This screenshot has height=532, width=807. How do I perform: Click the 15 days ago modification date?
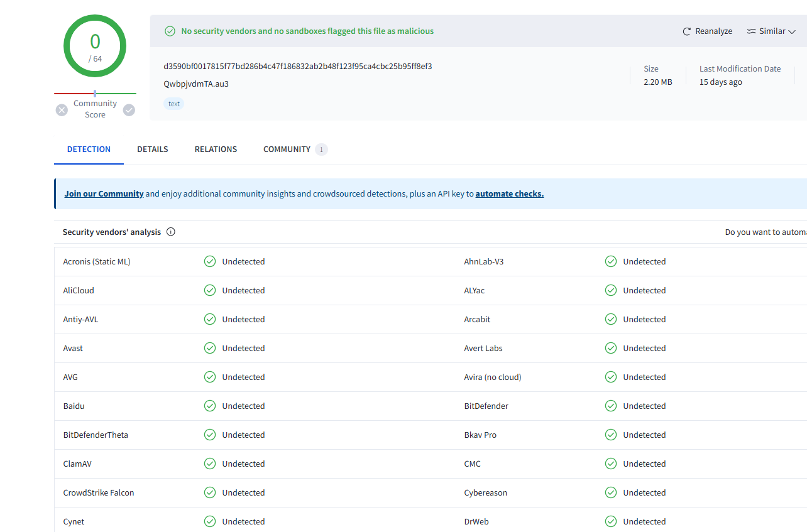click(x=721, y=82)
